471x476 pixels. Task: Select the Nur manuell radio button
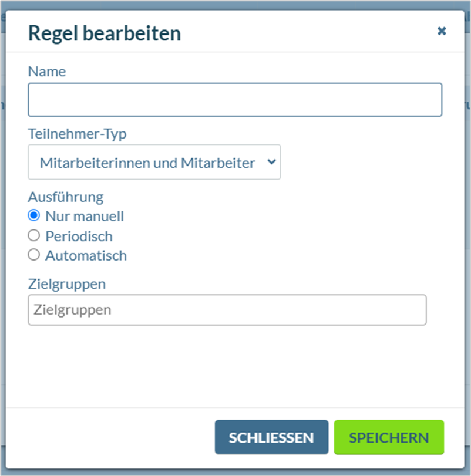point(33,215)
